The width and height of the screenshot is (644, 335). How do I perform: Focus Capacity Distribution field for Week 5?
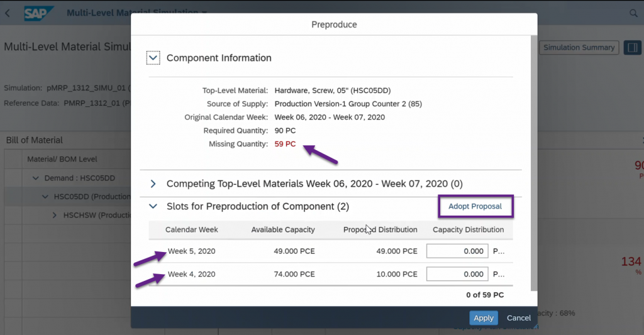(457, 251)
